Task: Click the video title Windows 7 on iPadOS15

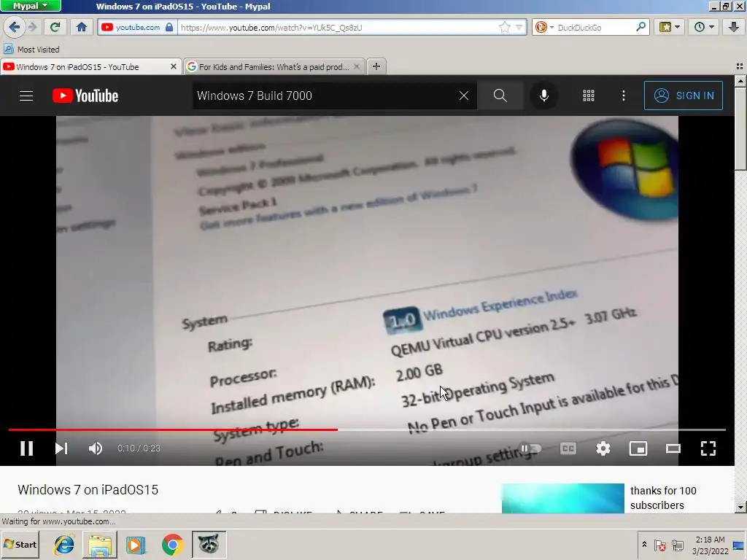Action: pos(88,489)
